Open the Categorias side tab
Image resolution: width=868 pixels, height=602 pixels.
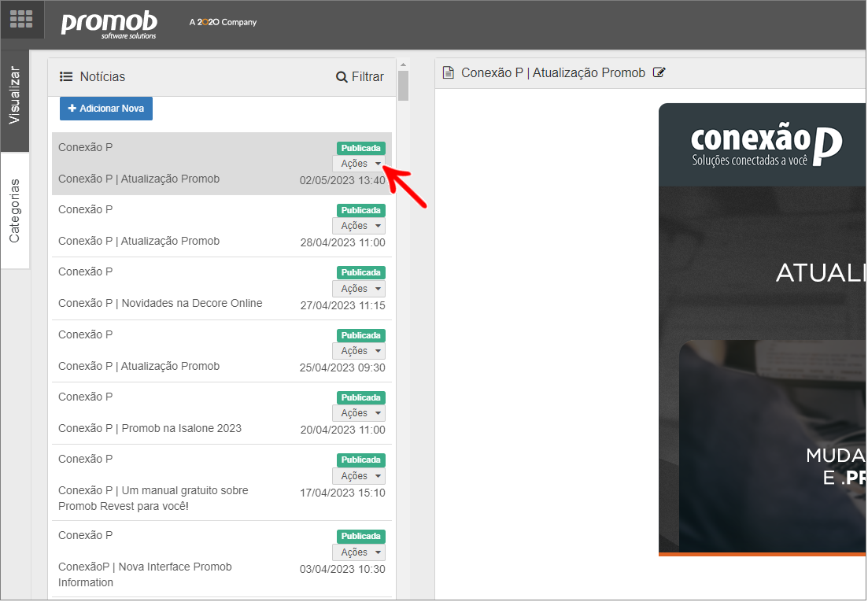point(14,210)
